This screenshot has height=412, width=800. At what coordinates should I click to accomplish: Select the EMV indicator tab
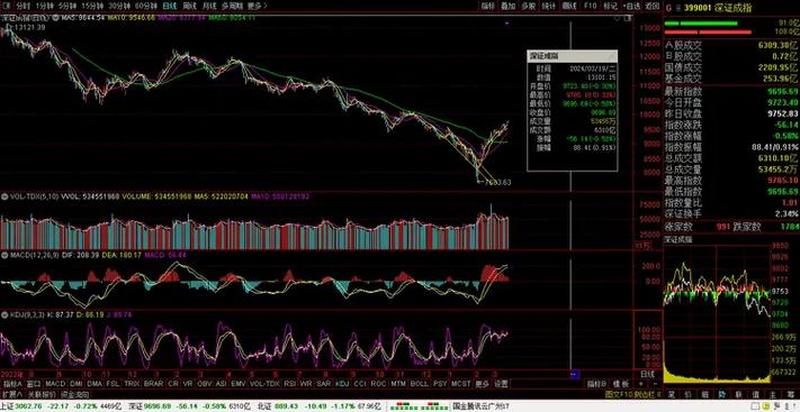click(x=238, y=383)
